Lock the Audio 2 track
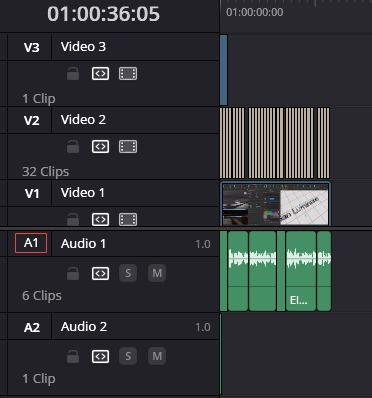The image size is (372, 398). (x=73, y=356)
